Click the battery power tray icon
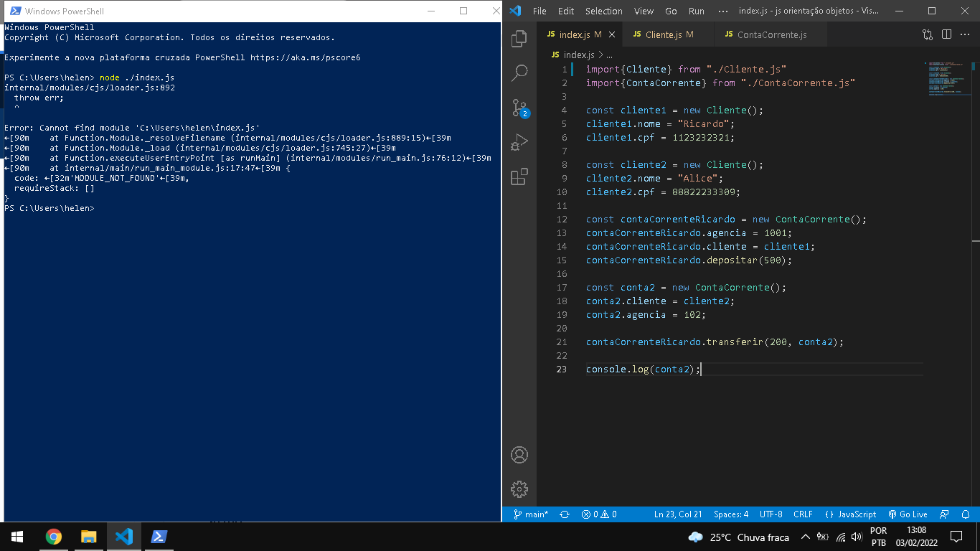The image size is (980, 551). tap(823, 537)
